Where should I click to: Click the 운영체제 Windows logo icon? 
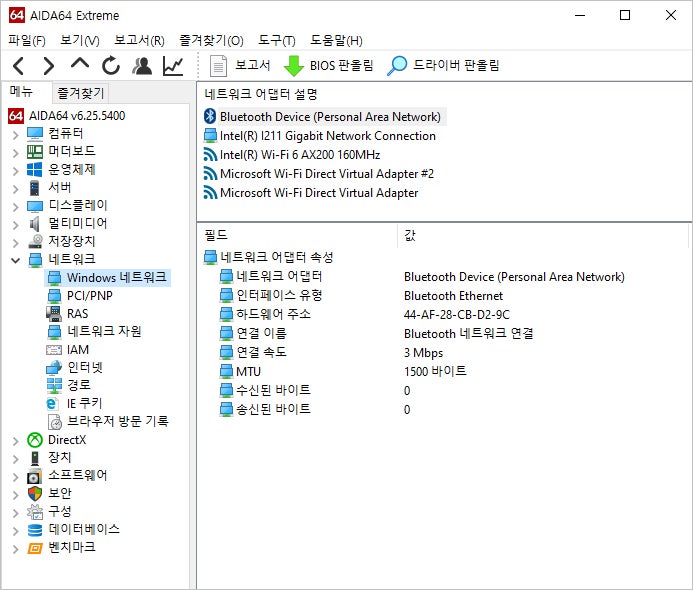(x=34, y=169)
